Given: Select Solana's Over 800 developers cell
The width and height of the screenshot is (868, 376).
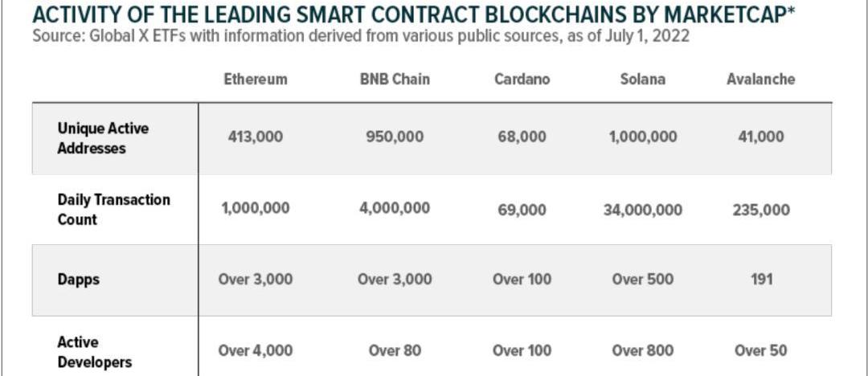Looking at the screenshot, I should tap(642, 350).
